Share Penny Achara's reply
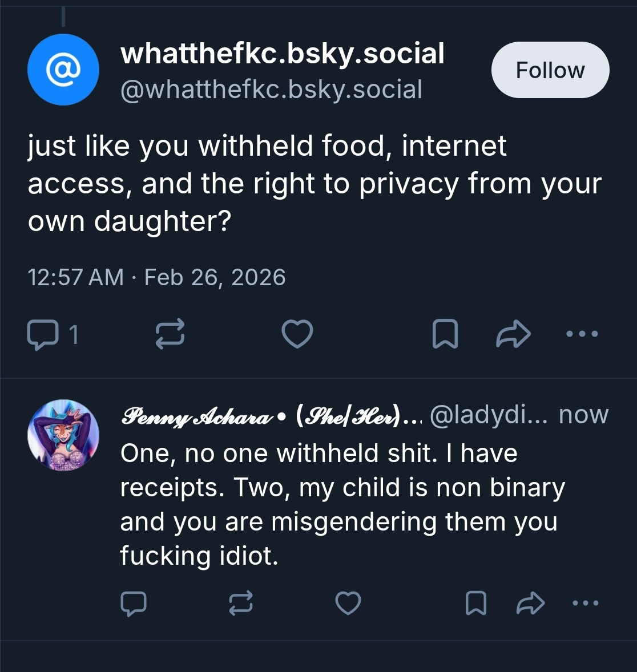The image size is (637, 672). click(531, 604)
